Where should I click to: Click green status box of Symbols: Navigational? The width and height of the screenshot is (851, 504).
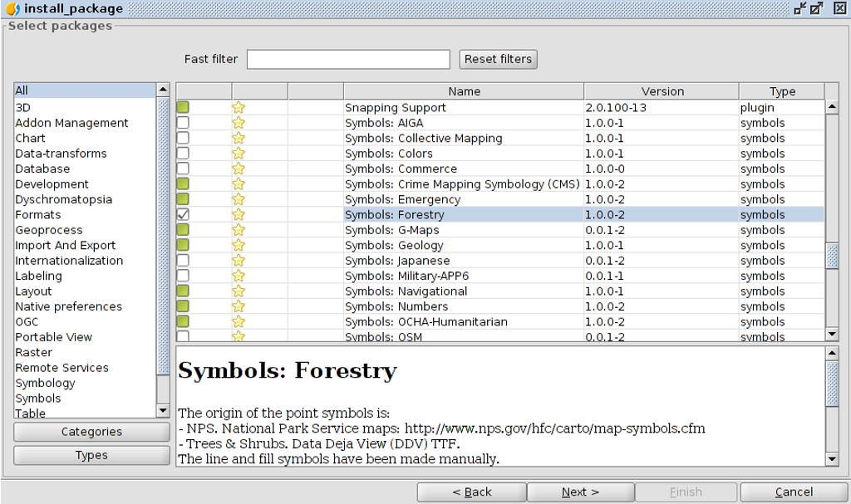pos(183,291)
